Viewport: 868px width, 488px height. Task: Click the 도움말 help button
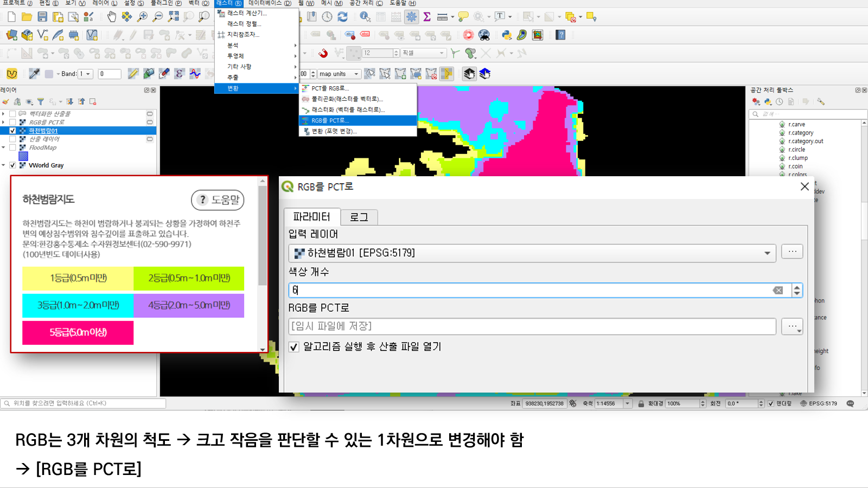point(218,200)
